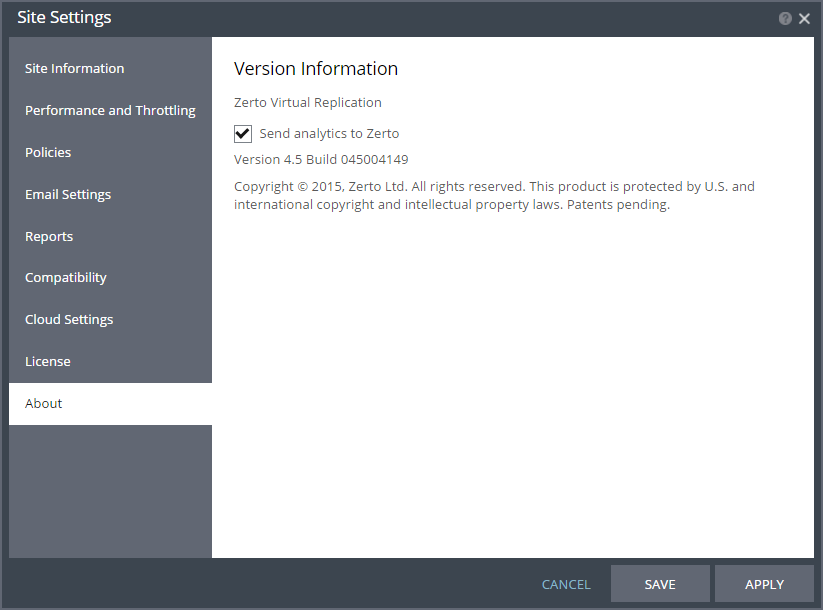Switch to Performance and Throttling settings
The height and width of the screenshot is (610, 823).
coord(110,110)
